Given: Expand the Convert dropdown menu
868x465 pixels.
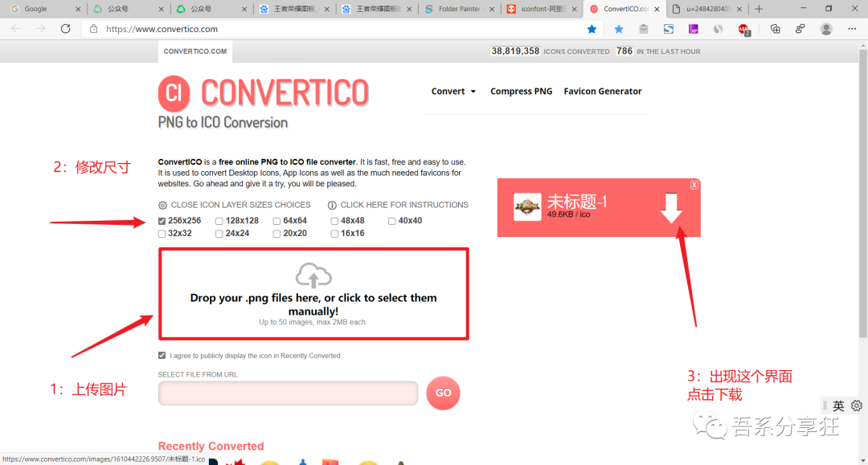Looking at the screenshot, I should coord(453,92).
